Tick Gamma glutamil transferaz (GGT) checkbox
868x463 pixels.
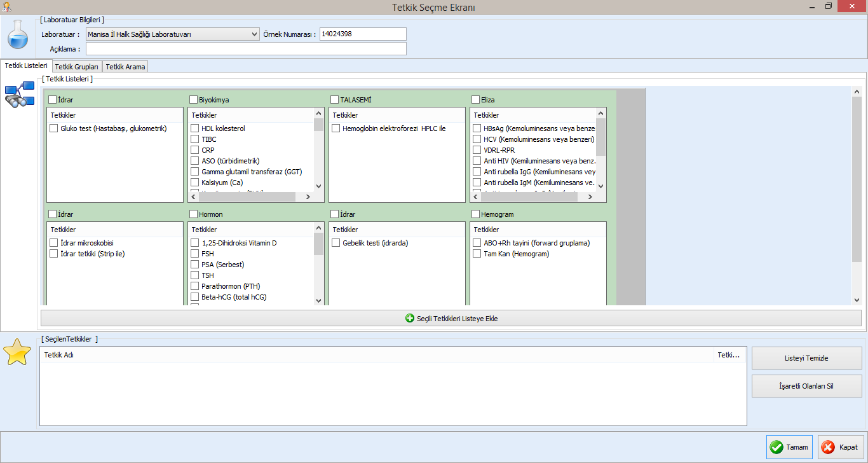195,172
